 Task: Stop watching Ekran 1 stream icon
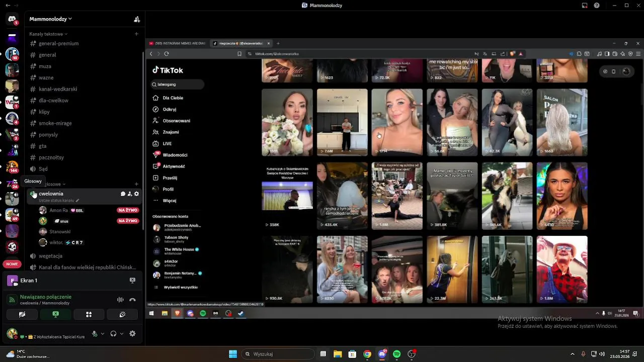point(132,280)
